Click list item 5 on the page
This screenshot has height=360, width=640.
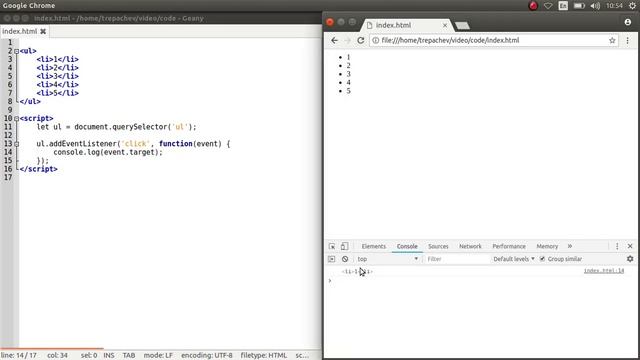click(348, 91)
